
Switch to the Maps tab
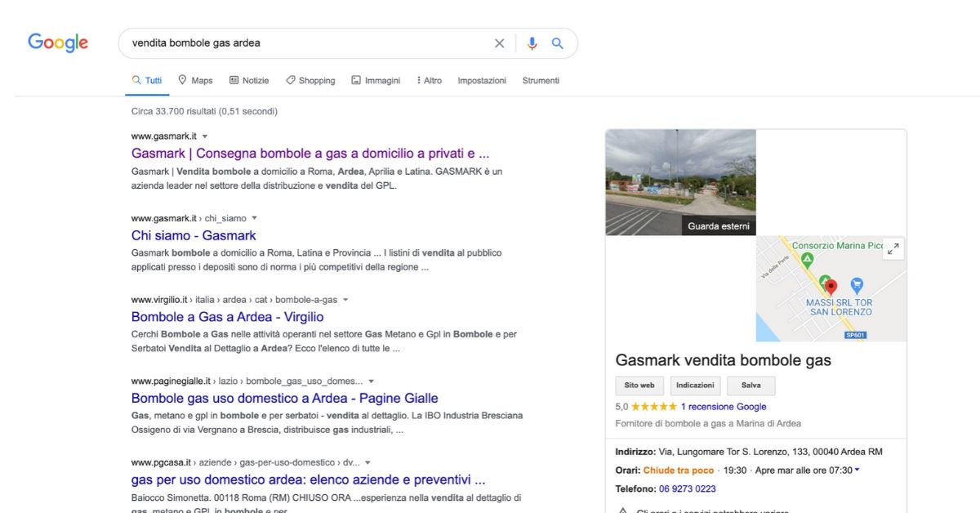point(195,80)
